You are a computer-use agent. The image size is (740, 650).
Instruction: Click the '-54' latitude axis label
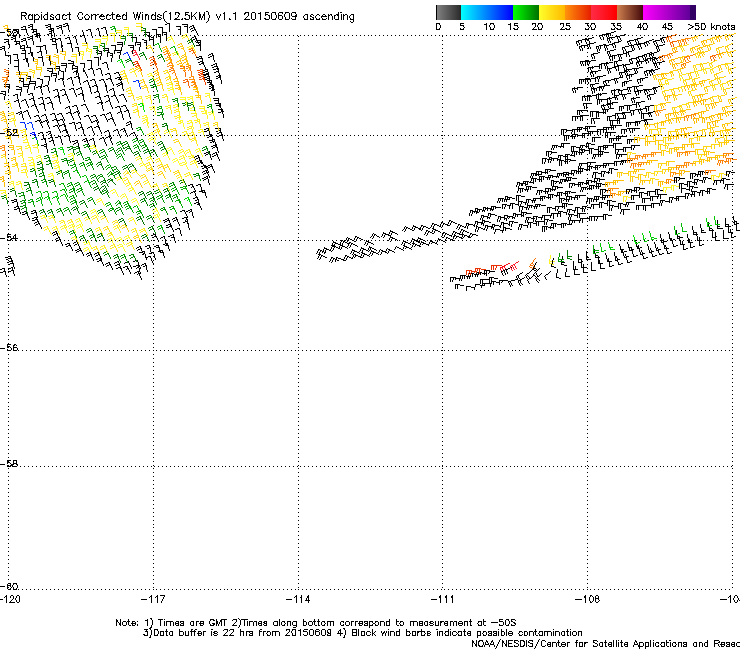point(9,237)
